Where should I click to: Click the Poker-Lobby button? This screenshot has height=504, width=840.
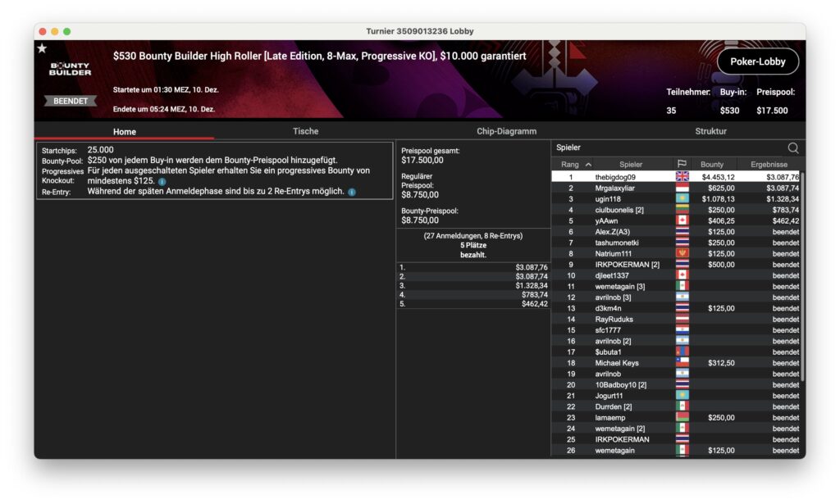coord(757,61)
